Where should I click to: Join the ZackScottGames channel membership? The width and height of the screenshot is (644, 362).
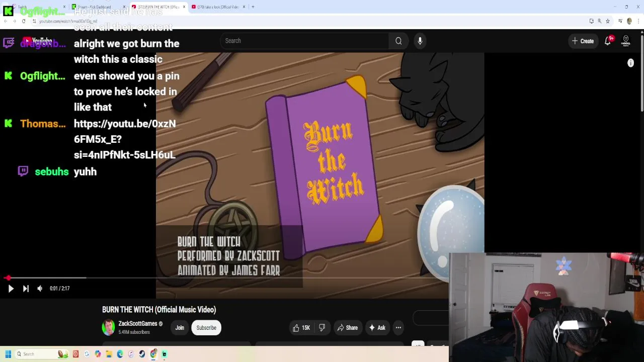(180, 328)
